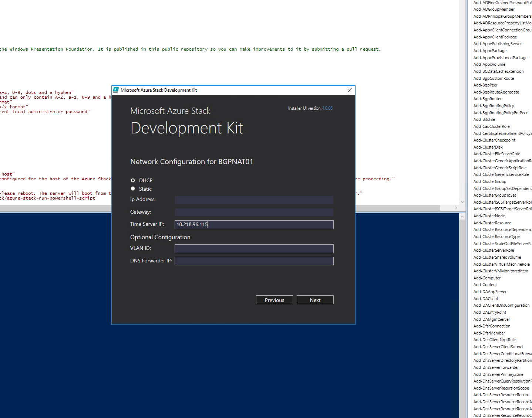Select Add-BCDataCacheExtension command

(498, 71)
